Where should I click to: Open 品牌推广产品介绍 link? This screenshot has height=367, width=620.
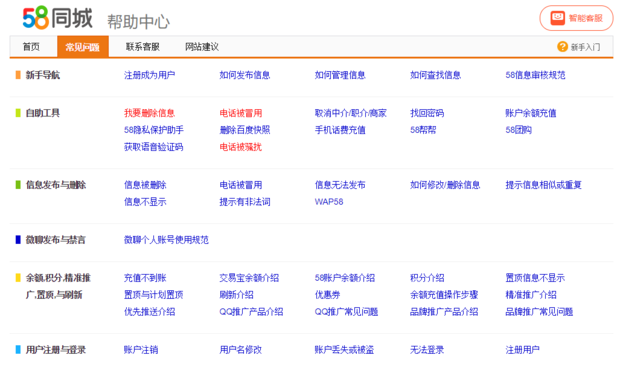click(444, 312)
